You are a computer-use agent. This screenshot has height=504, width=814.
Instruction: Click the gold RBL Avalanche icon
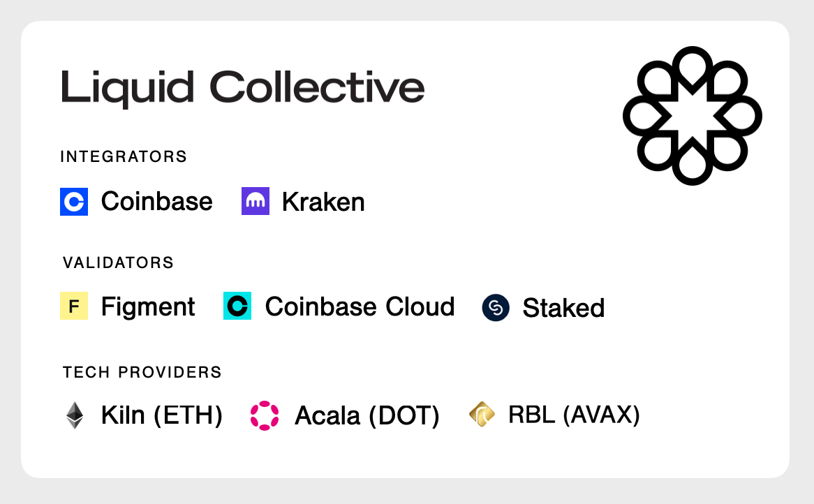[x=482, y=414]
